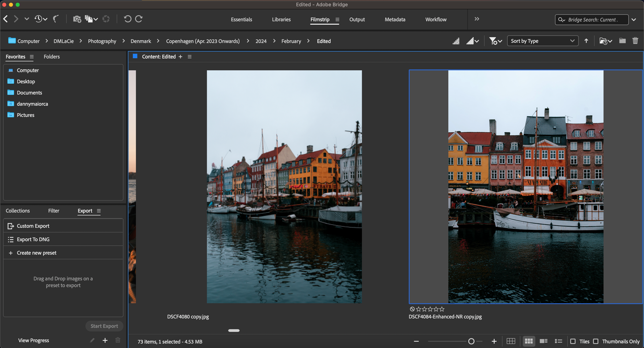Expand the recent files history dropdown
644x348 pixels.
(x=44, y=19)
